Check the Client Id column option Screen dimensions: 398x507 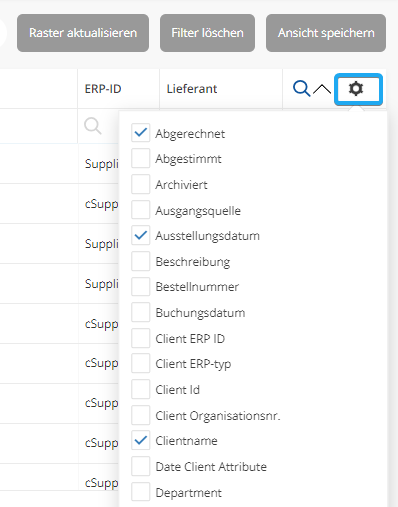click(140, 389)
